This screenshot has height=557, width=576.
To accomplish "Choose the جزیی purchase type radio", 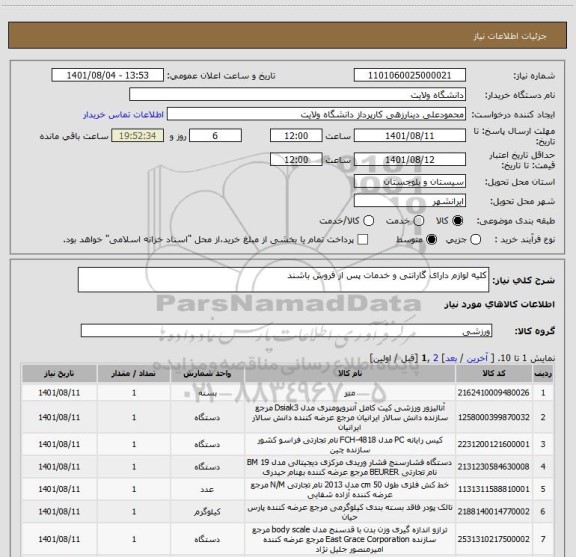I will pyautogui.click(x=475, y=240).
